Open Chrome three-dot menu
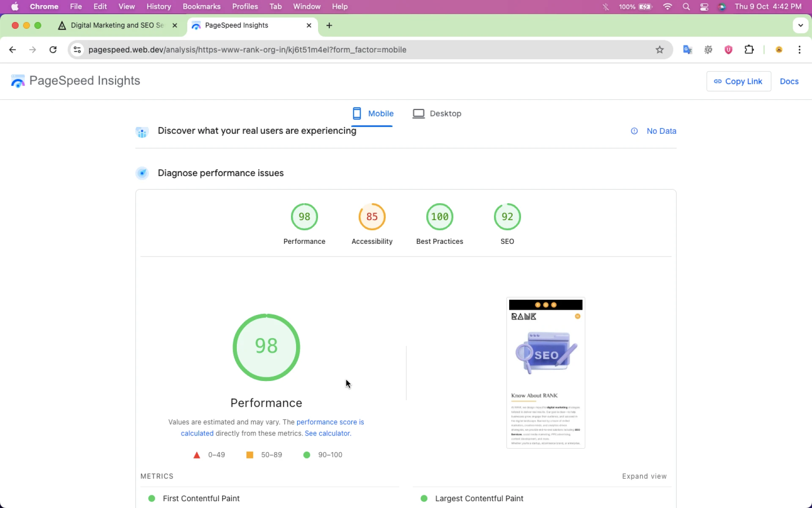The height and width of the screenshot is (508, 812). click(799, 50)
